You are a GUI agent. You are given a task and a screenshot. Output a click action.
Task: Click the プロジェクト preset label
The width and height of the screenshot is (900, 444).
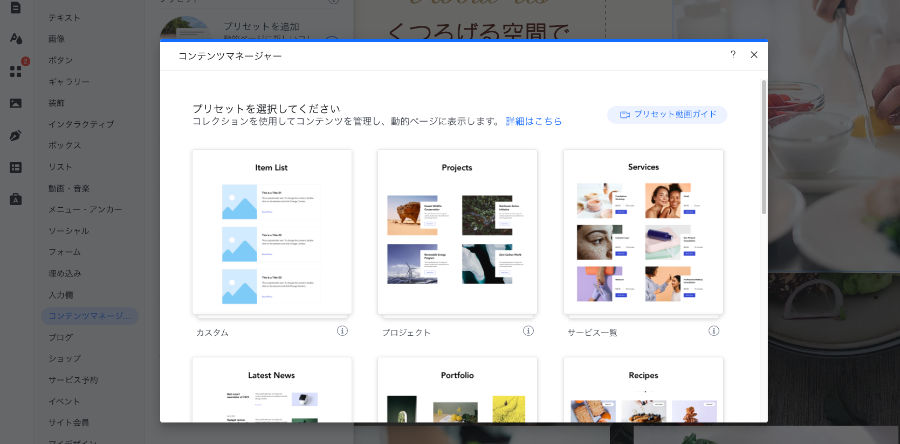(x=406, y=333)
